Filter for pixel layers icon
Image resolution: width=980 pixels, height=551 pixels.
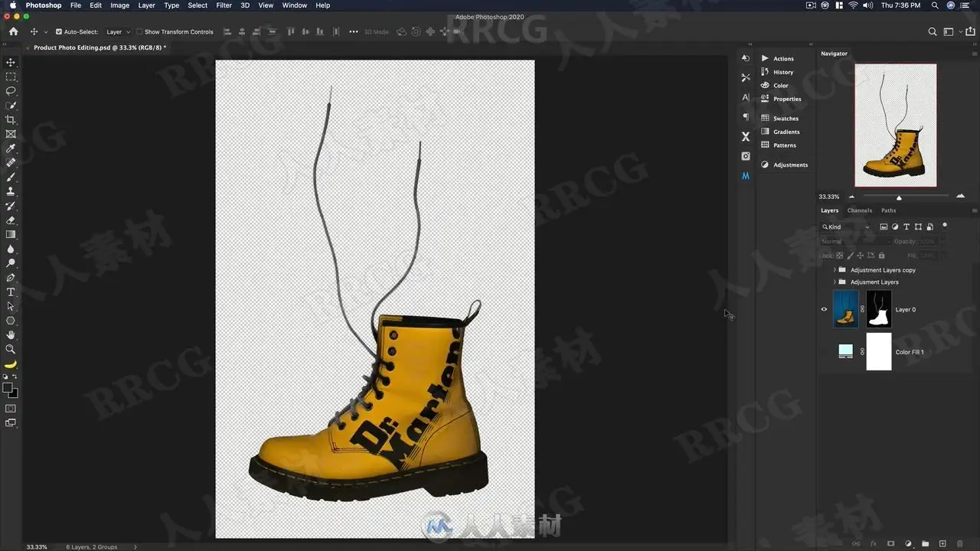pyautogui.click(x=884, y=227)
